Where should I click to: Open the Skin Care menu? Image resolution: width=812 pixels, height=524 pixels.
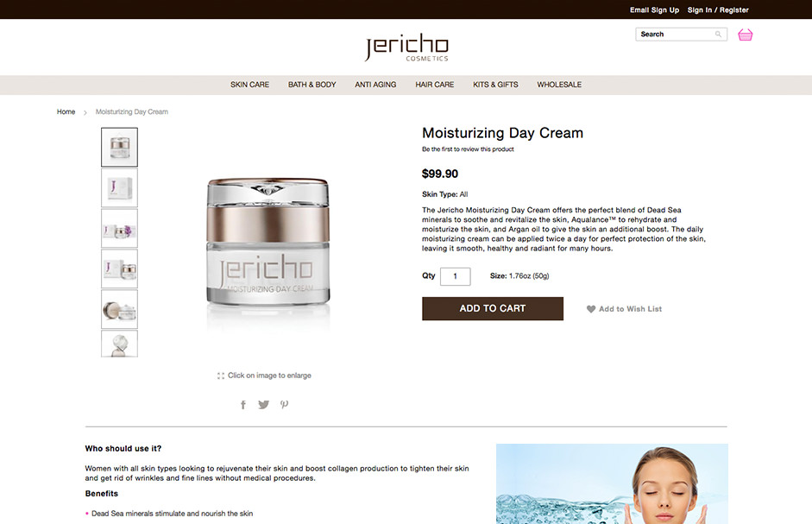[x=249, y=85]
